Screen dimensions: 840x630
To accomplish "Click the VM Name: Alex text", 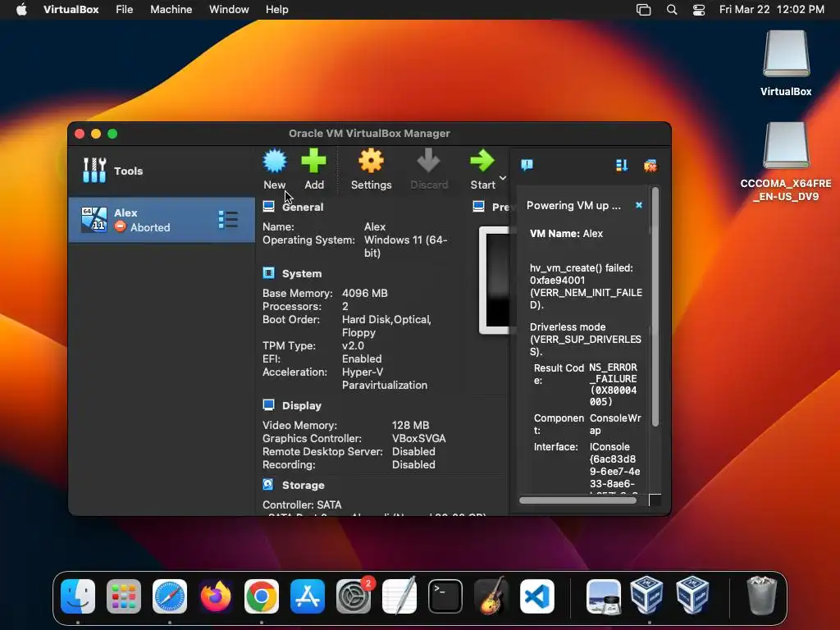I will (x=566, y=234).
